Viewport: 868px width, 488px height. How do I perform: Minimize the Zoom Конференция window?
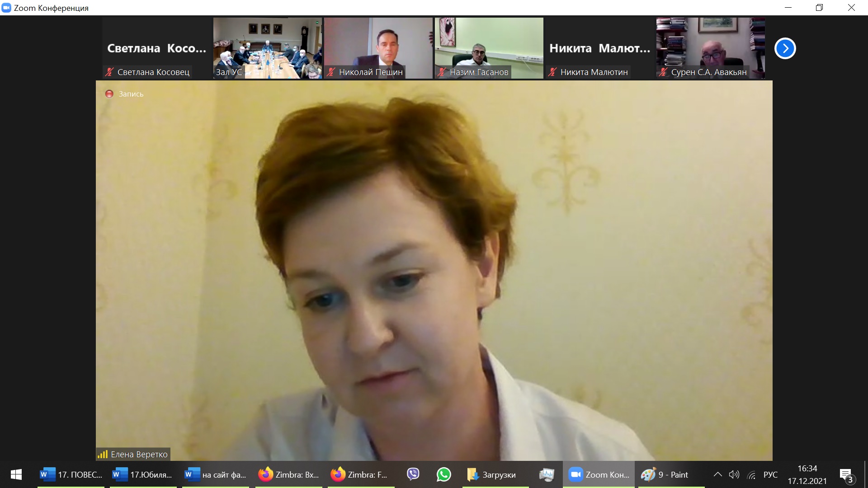788,8
